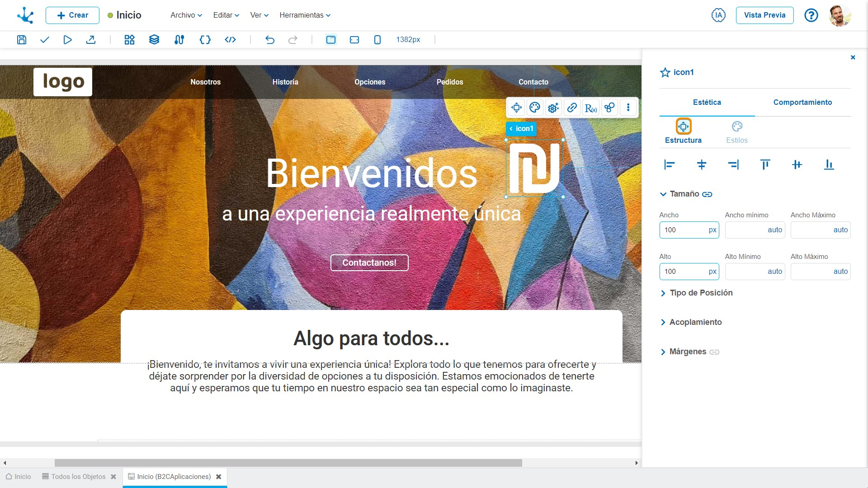Image resolution: width=868 pixels, height=488 pixels.
Task: Open the components widgets icon
Action: (130, 40)
